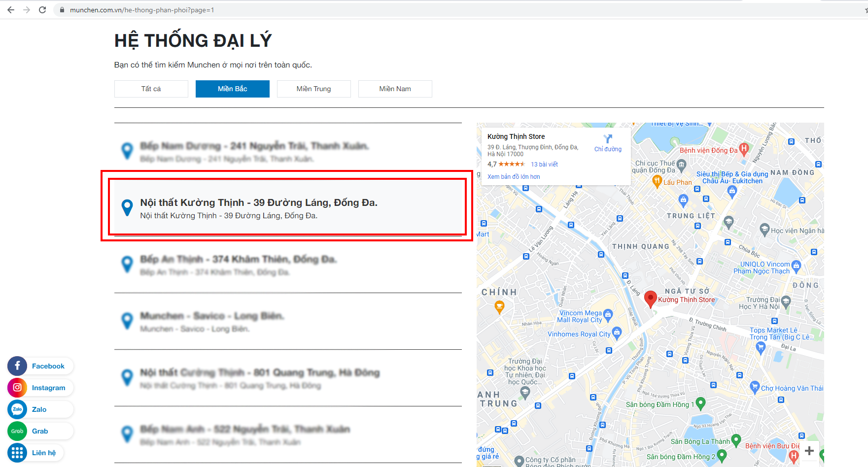Image resolution: width=868 pixels, height=467 pixels.
Task: Click the Trường Đại học Y Hà Nội marker
Action: pos(786,301)
